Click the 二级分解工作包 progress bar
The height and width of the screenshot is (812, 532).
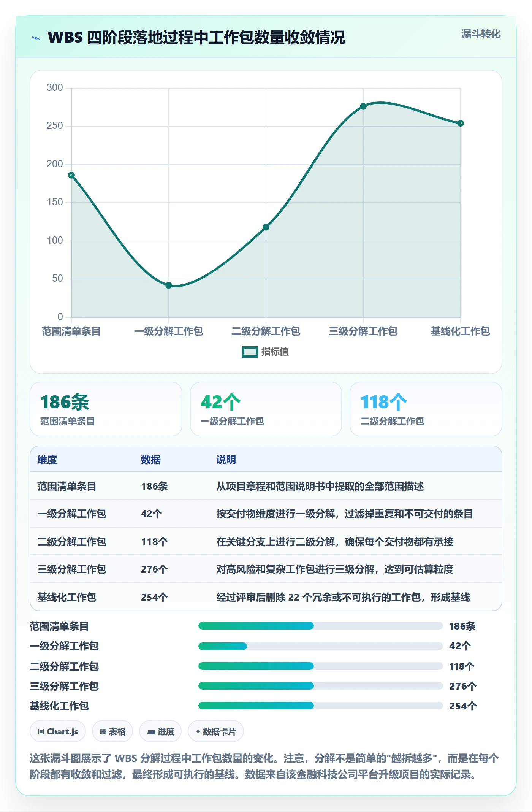[x=321, y=666]
